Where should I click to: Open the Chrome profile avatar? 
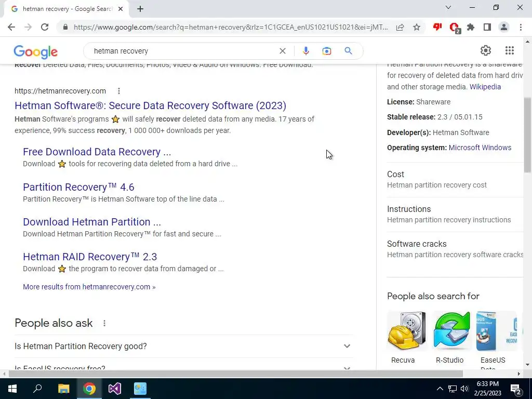[504, 27]
